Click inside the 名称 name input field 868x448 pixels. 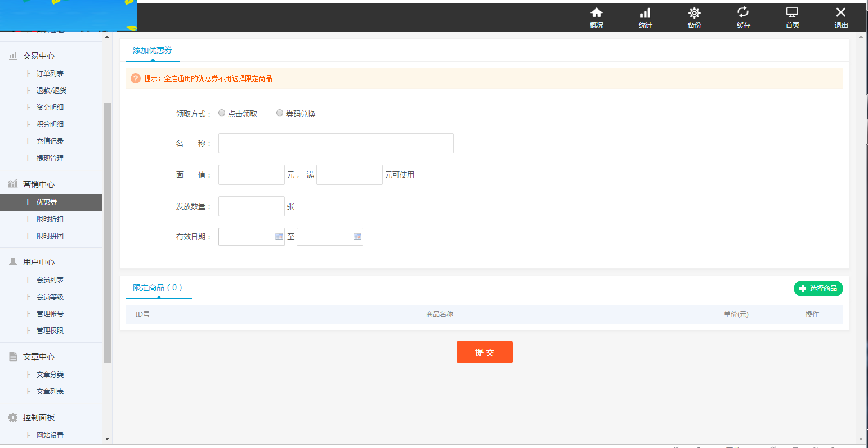point(335,143)
